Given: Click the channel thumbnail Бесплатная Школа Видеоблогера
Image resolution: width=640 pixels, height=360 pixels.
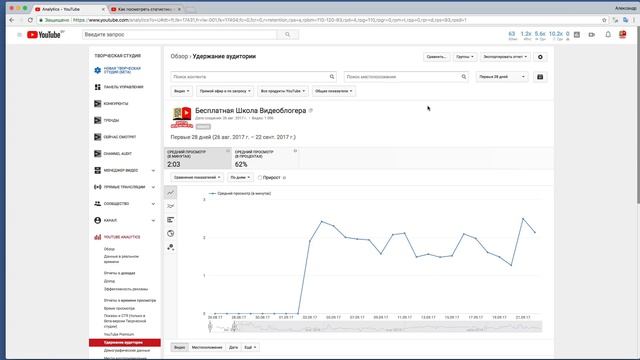Looking at the screenshot, I should (x=182, y=118).
